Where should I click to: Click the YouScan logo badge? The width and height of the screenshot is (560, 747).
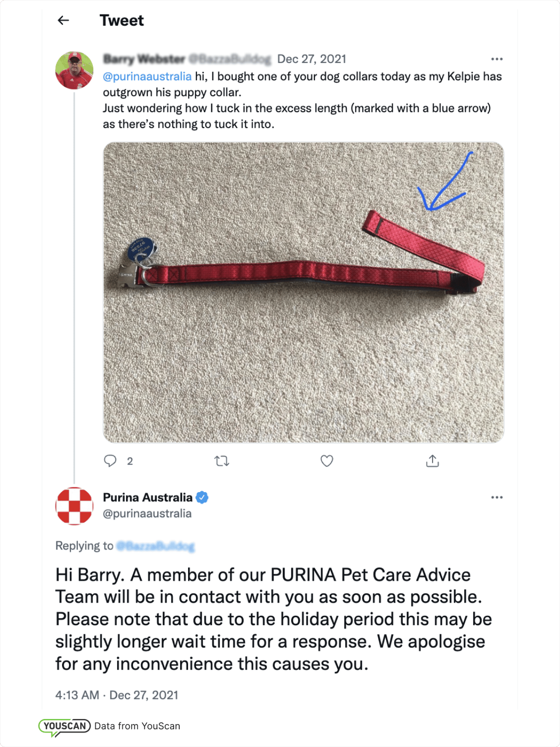click(64, 726)
